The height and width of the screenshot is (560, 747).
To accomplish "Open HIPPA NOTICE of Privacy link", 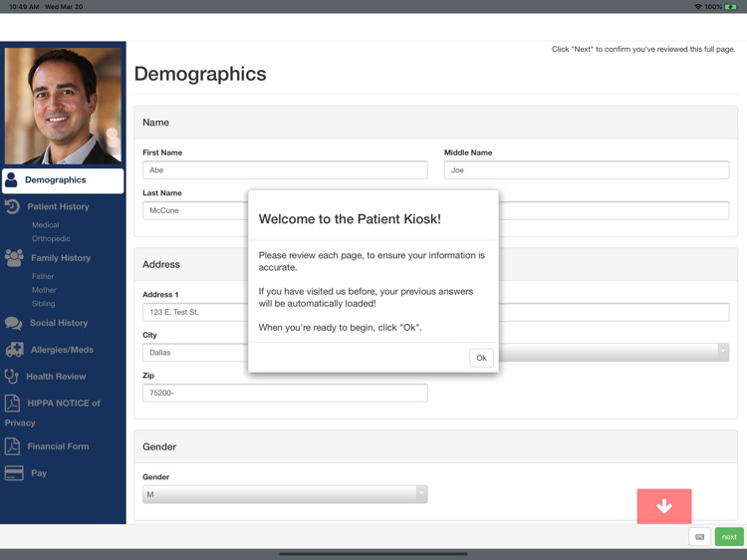I will [53, 413].
